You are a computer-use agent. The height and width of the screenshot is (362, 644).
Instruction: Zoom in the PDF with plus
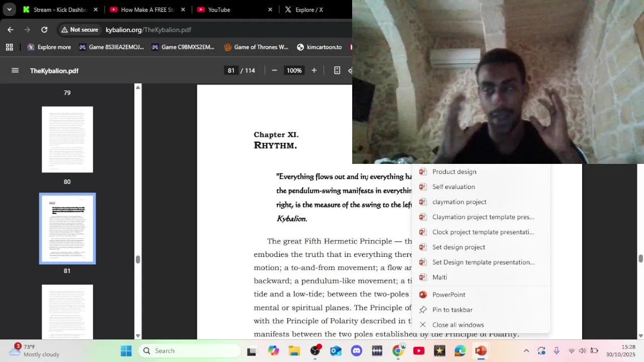(x=314, y=70)
